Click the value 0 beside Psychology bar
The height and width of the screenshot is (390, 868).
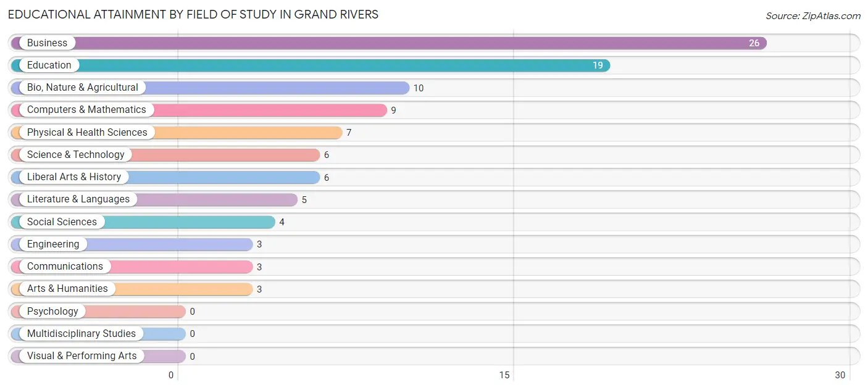pyautogui.click(x=193, y=312)
